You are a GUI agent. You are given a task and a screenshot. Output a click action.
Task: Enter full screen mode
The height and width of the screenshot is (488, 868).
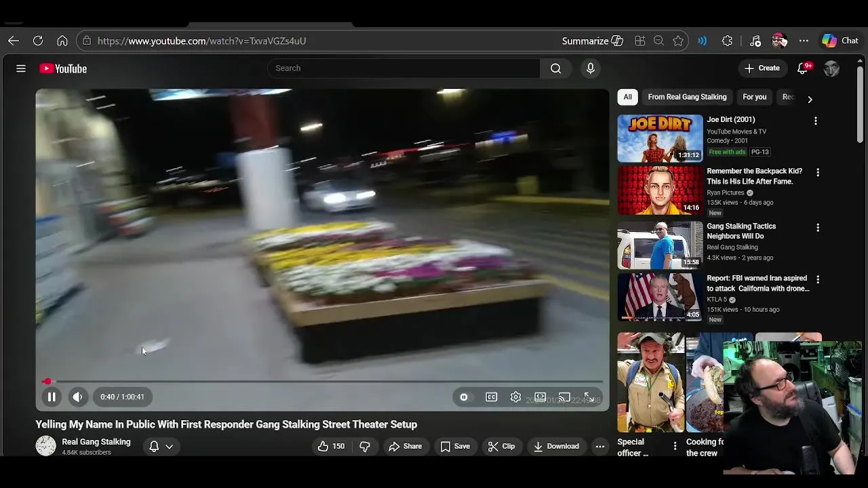tap(589, 397)
